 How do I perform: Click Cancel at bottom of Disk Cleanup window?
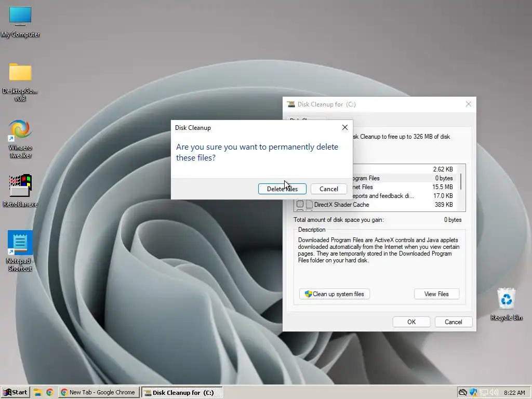click(453, 322)
